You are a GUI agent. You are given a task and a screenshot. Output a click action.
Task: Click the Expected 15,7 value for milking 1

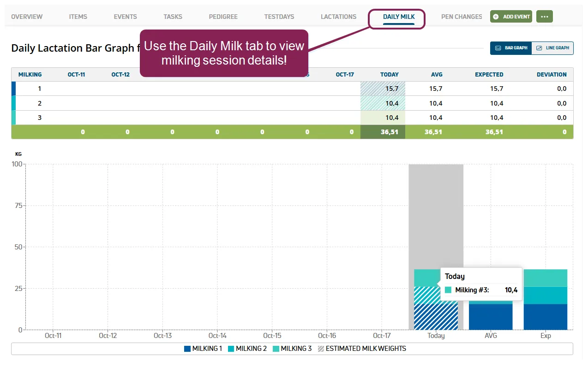tap(497, 89)
